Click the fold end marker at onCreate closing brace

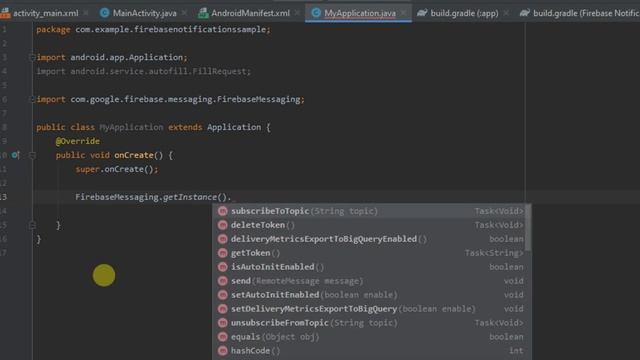tap(32, 225)
